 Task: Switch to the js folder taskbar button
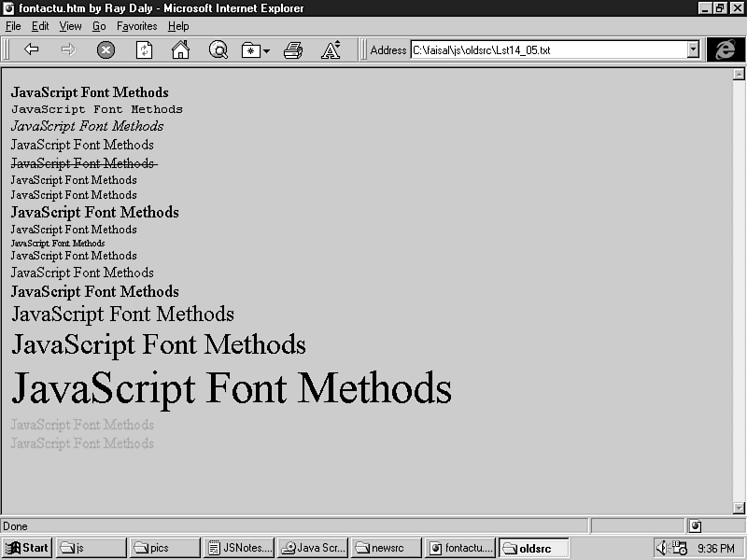tap(92, 548)
